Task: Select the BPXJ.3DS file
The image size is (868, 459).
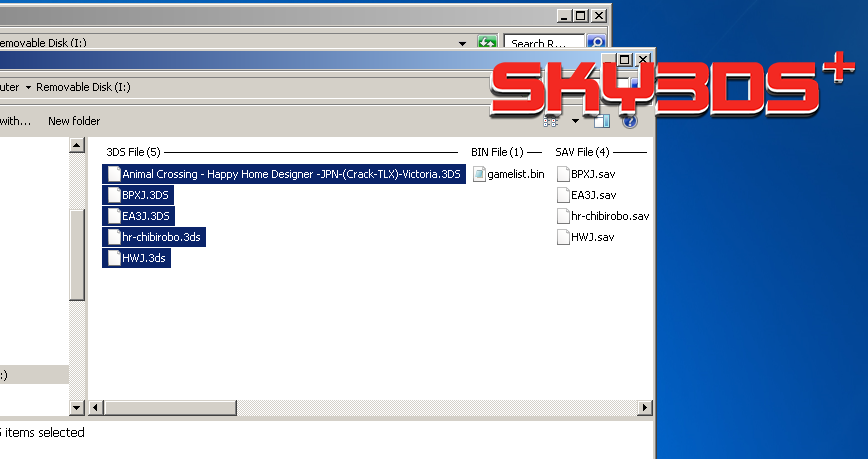Action: point(138,195)
